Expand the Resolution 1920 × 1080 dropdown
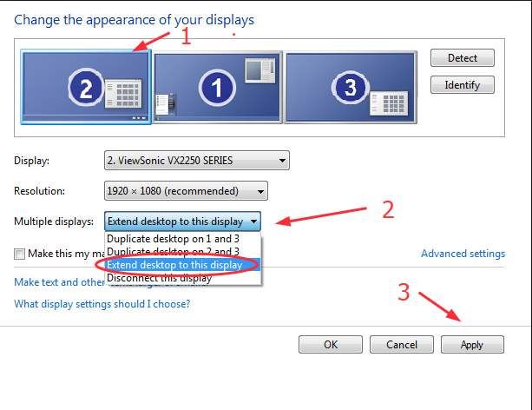Viewport: 532px width, 410px height. tap(186, 191)
